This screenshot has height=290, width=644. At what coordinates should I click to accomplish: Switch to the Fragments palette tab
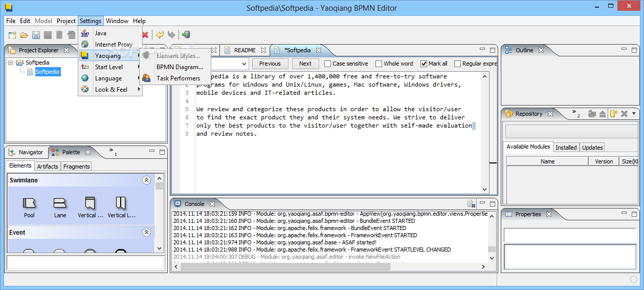coord(77,167)
